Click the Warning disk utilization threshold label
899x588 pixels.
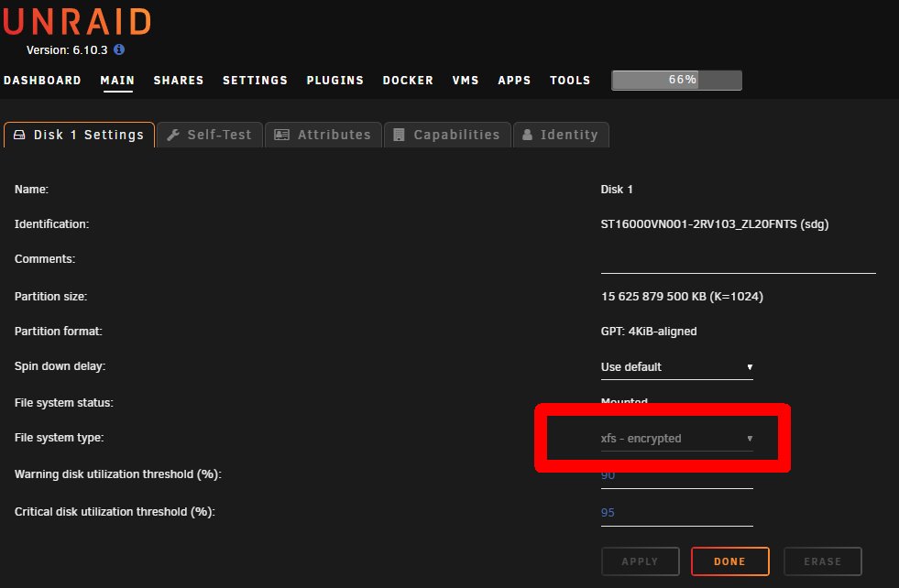coord(117,474)
